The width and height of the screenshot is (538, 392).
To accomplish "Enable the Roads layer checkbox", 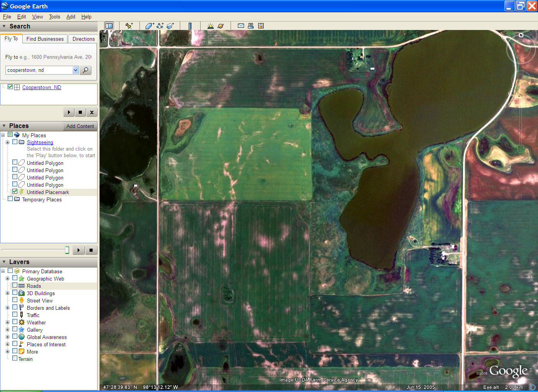I will point(15,285).
